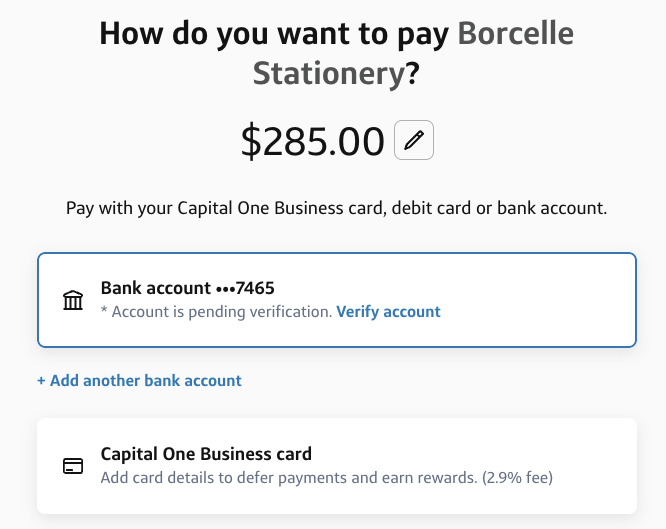Click the 'How do you want to pay' heading
Viewport: 666px width, 529px height.
pos(275,33)
